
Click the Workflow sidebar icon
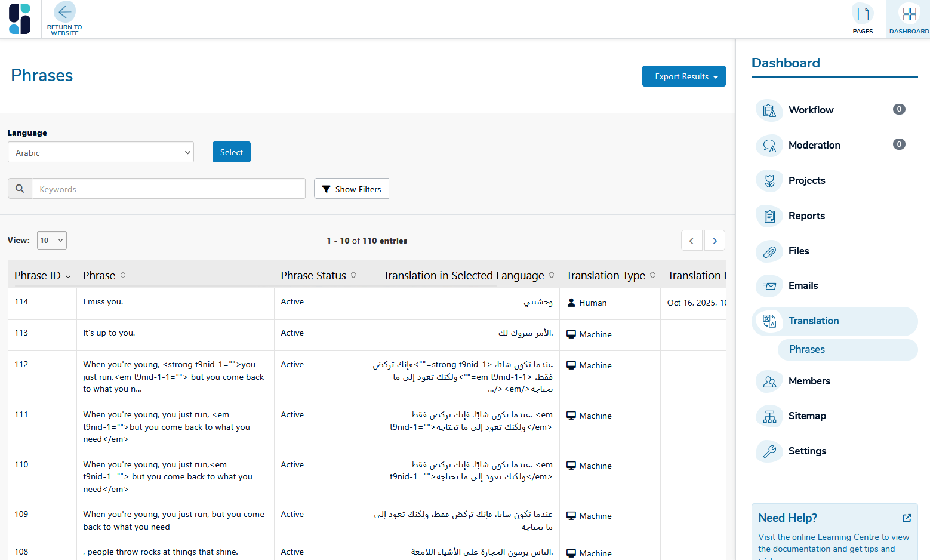point(769,110)
